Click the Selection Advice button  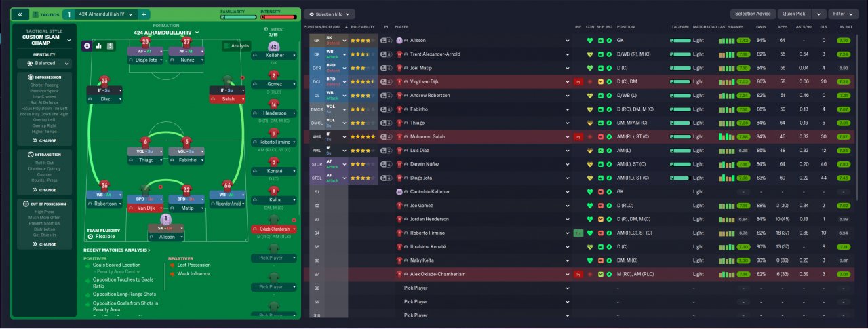point(753,14)
